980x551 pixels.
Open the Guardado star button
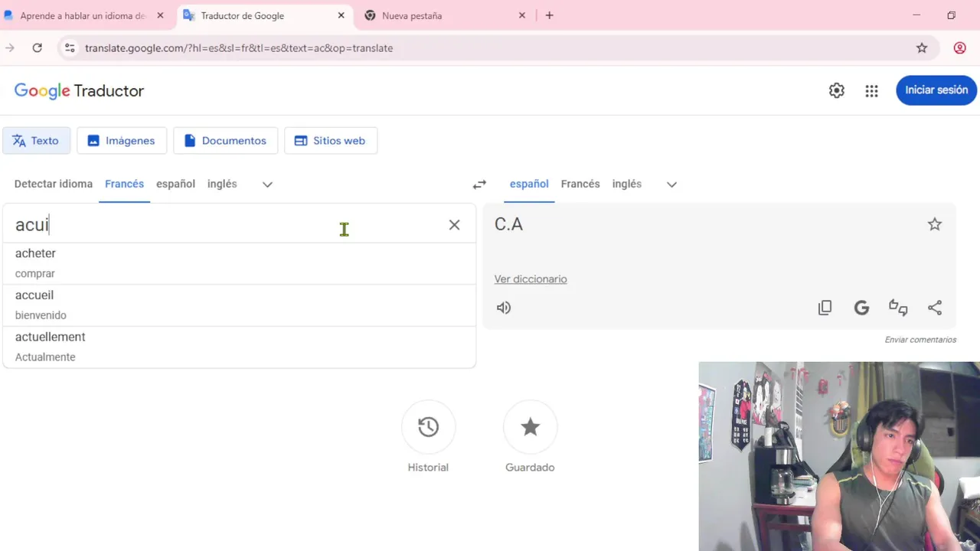(x=530, y=427)
